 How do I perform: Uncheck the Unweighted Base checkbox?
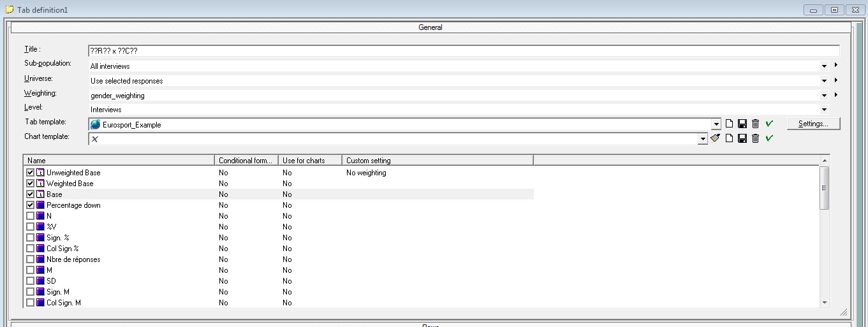[x=30, y=173]
